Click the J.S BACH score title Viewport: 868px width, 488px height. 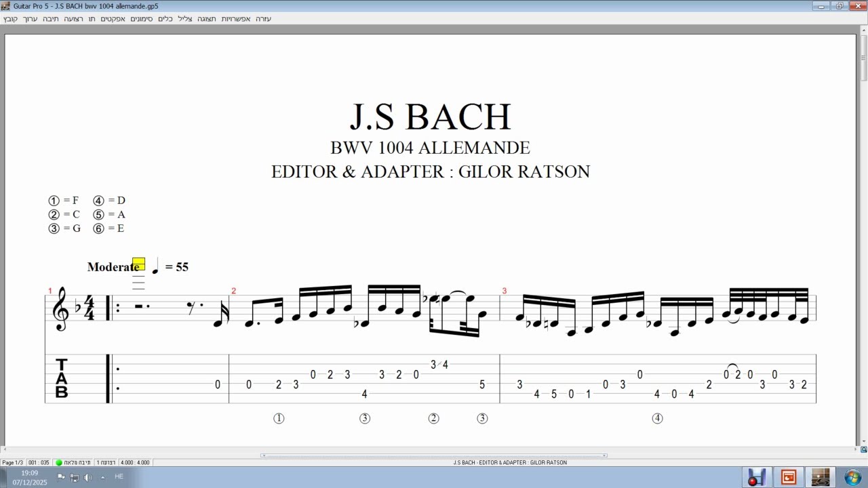(x=431, y=117)
